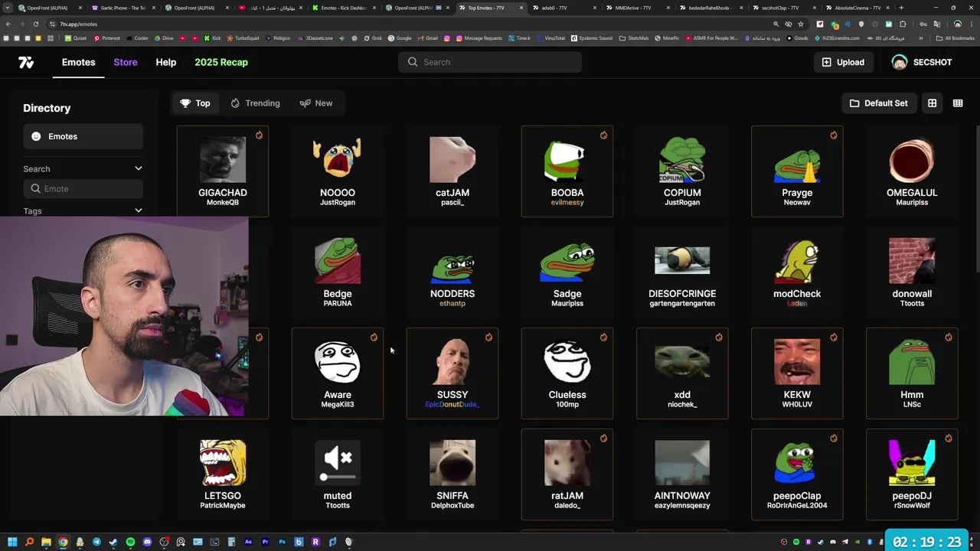Open the SNIFFA emote
This screenshot has width=980, height=551.
(452, 474)
